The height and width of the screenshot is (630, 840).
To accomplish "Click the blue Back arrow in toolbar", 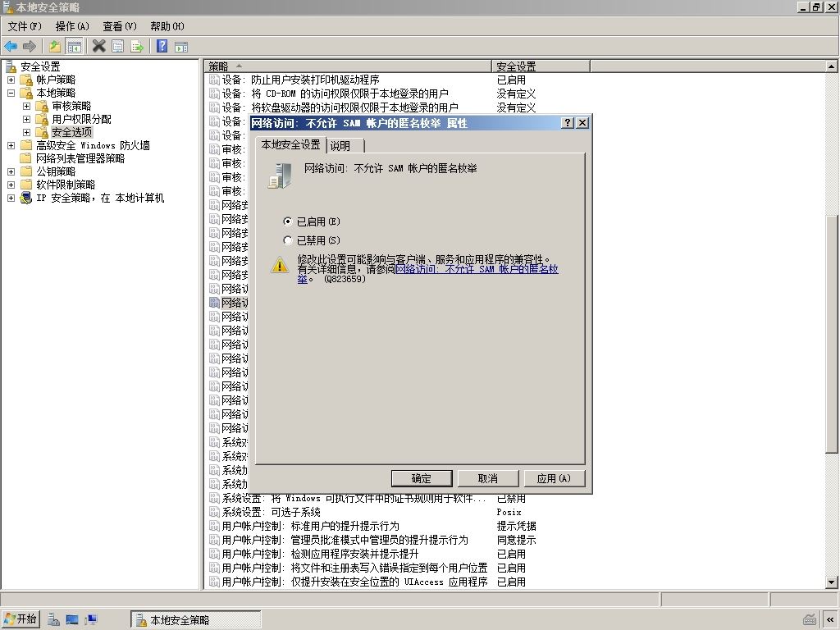I will click(x=11, y=47).
